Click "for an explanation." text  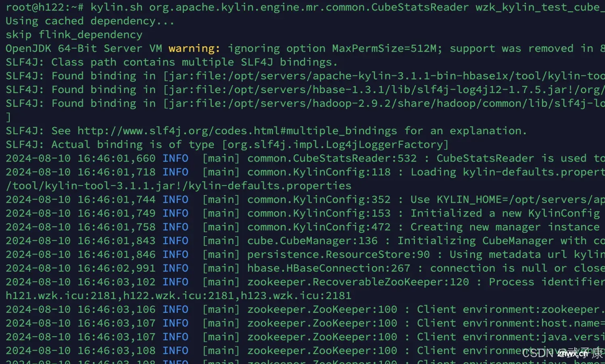pyautogui.click(x=465, y=131)
